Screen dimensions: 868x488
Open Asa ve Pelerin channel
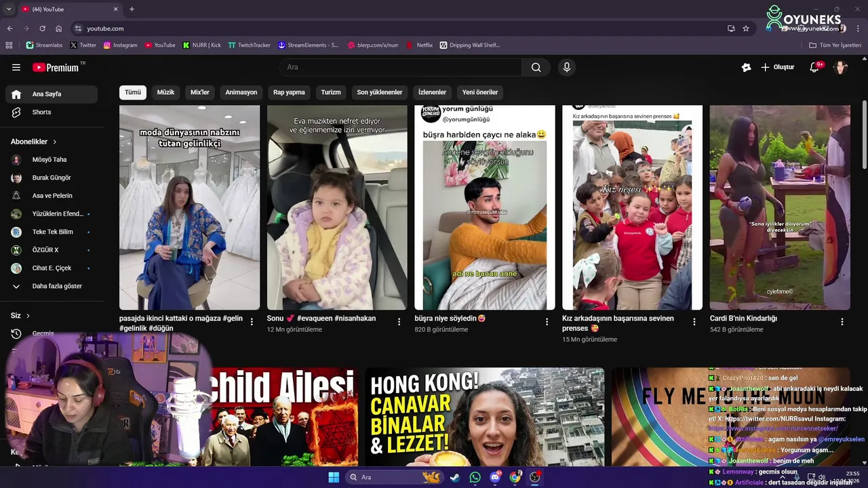pos(52,196)
